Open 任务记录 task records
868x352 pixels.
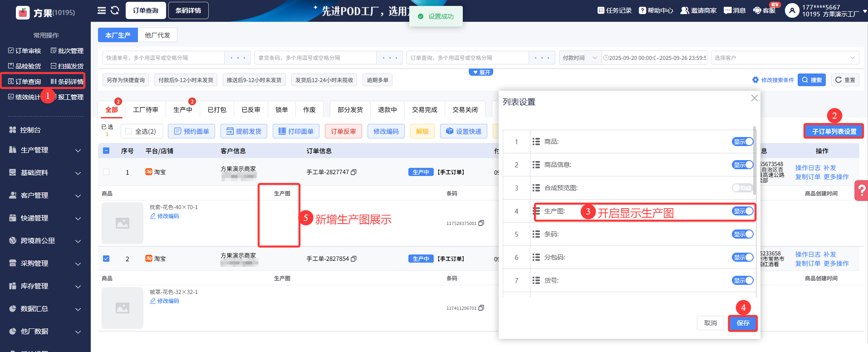pyautogui.click(x=614, y=10)
